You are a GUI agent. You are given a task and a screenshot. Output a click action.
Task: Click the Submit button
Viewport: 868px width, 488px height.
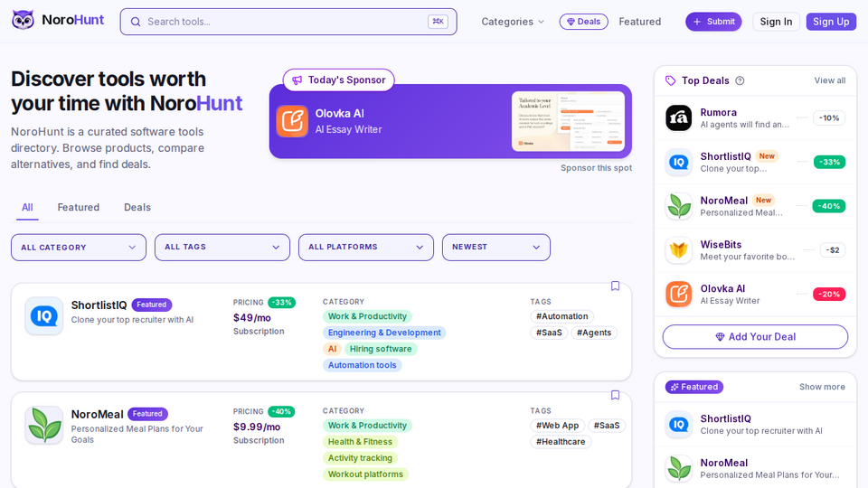(713, 22)
